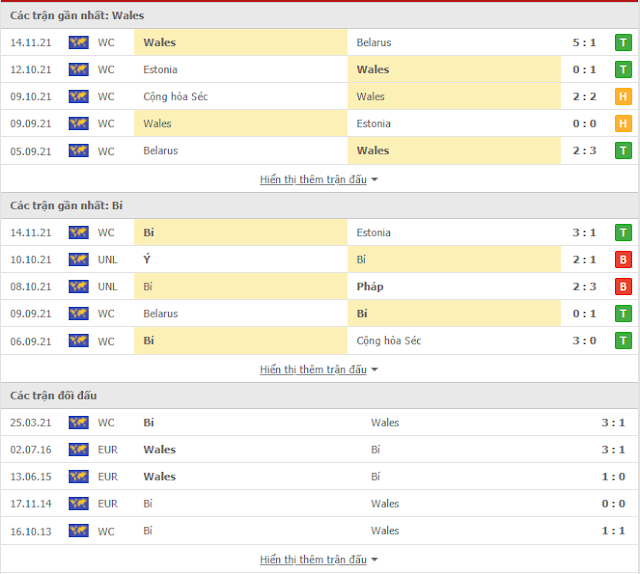
Task: Click the flag icon in the Bỉ vs Pháp 08.10.21 row
Action: click(78, 287)
